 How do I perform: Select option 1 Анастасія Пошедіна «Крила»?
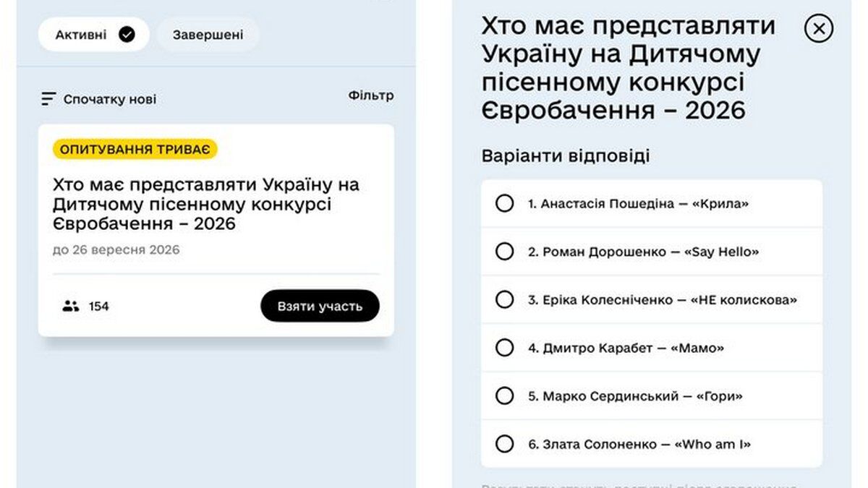click(652, 204)
